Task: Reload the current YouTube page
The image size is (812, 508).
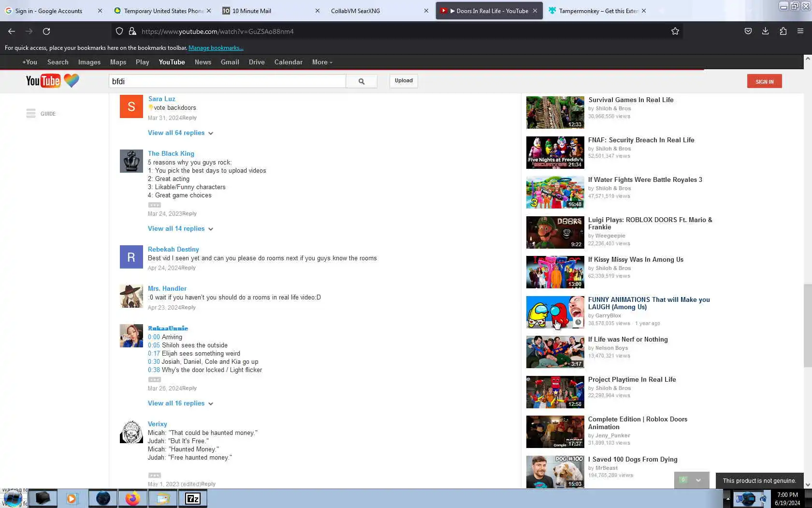Action: point(46,31)
